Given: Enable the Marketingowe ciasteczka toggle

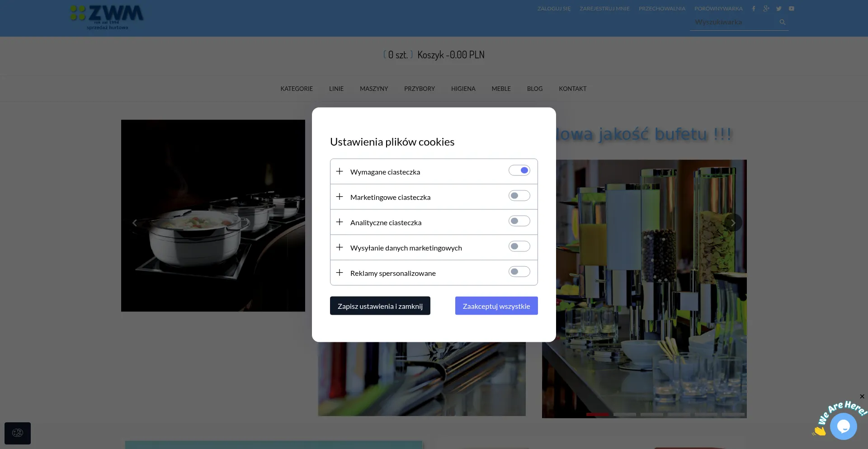Looking at the screenshot, I should pos(519,196).
